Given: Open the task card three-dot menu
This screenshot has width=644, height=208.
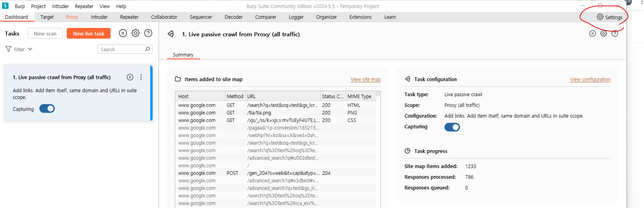Looking at the screenshot, I should [x=141, y=77].
